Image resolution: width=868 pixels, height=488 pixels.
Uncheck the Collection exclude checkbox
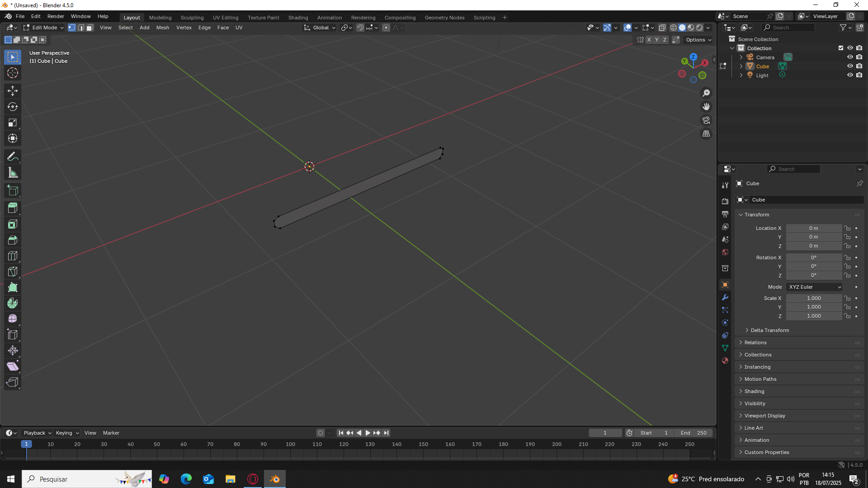841,48
